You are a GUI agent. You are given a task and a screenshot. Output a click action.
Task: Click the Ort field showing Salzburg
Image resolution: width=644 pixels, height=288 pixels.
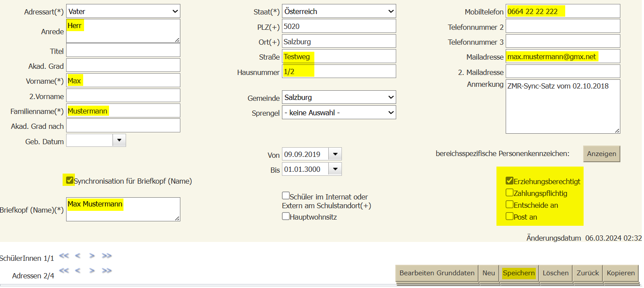pos(339,42)
